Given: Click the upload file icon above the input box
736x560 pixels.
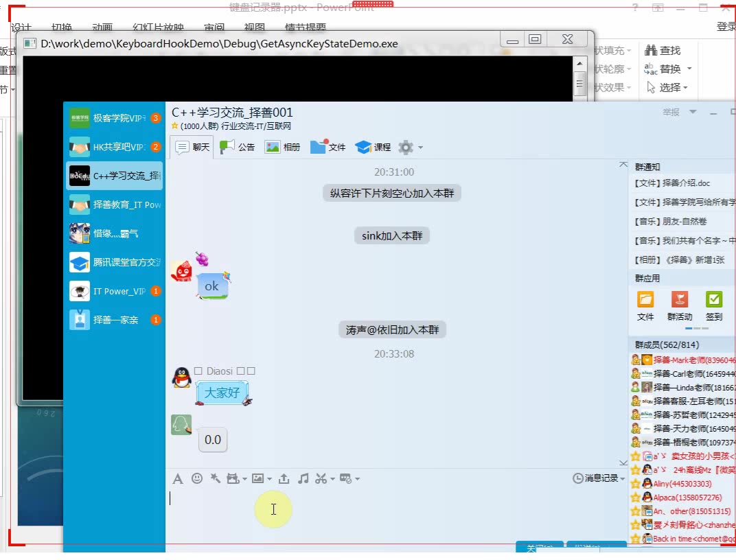Looking at the screenshot, I should click(284, 478).
